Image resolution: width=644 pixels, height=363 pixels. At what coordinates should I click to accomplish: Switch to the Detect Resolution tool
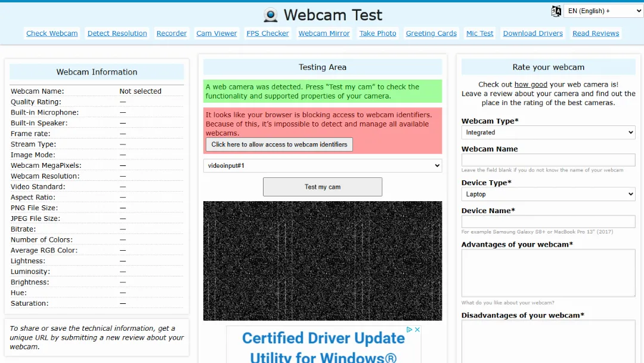[117, 33]
